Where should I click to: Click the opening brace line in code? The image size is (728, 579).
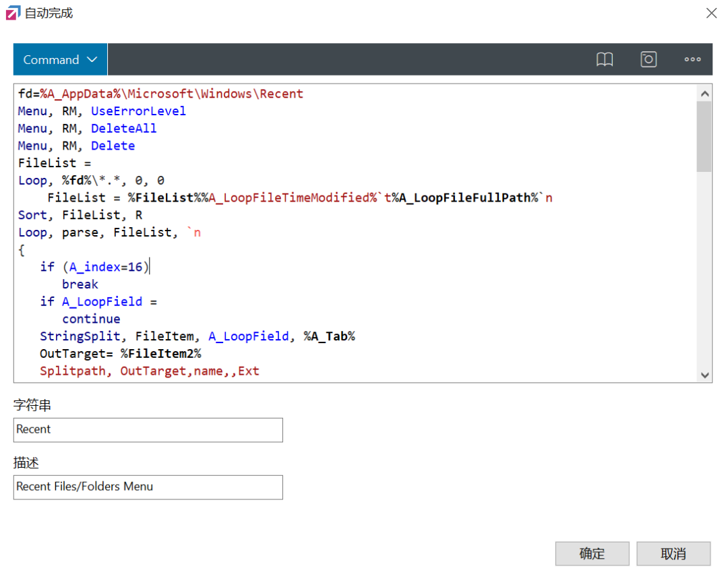pyautogui.click(x=22, y=250)
